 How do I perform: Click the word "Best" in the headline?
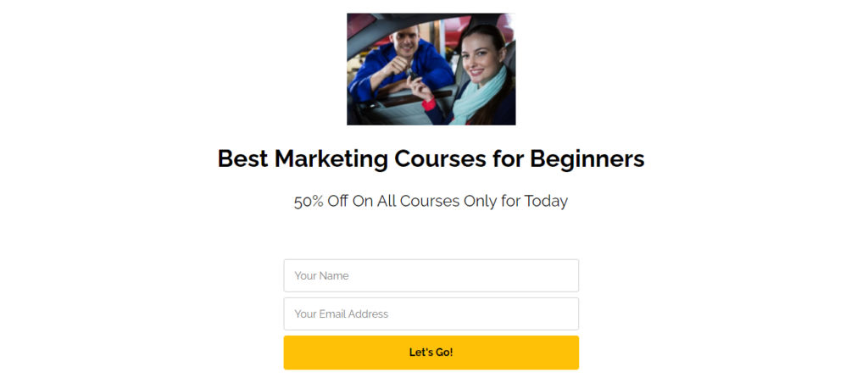coord(243,158)
